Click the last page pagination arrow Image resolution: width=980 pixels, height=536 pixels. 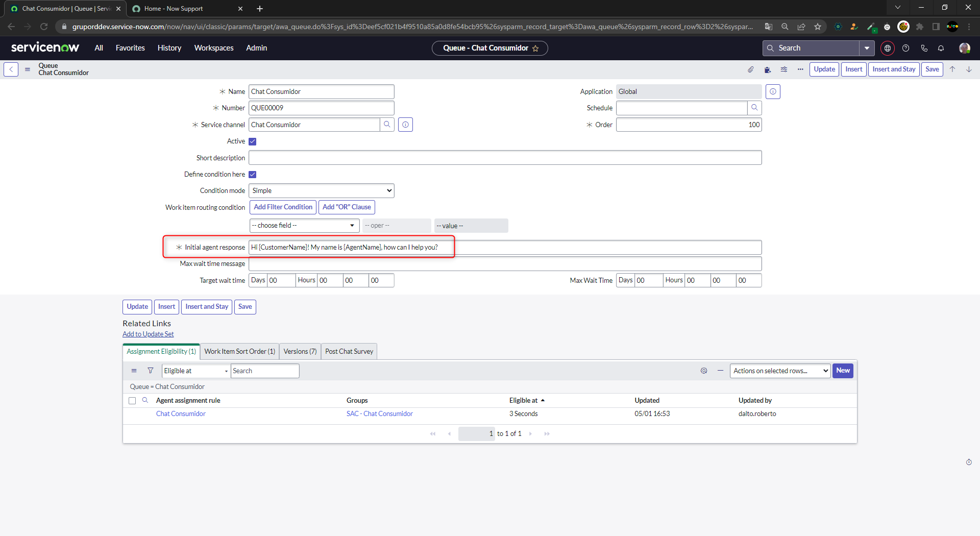tap(547, 433)
